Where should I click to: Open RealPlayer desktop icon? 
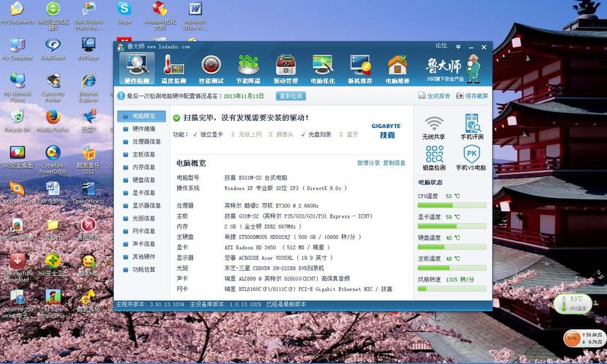click(53, 50)
